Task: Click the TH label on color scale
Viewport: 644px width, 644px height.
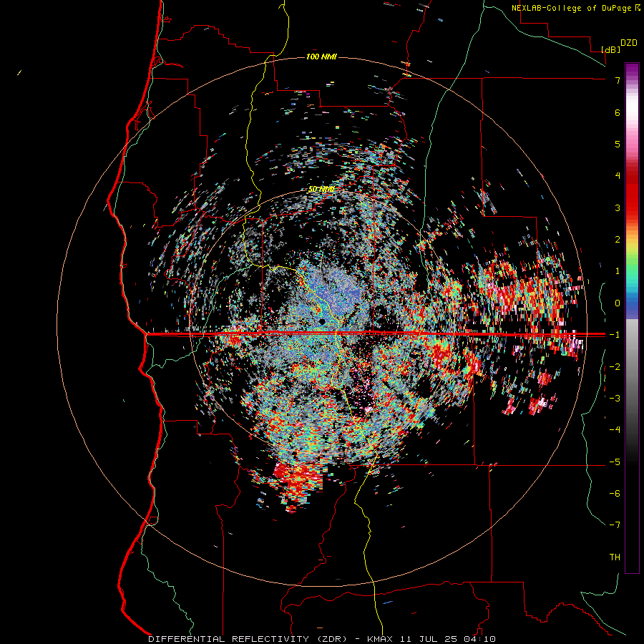Action: 615,557
